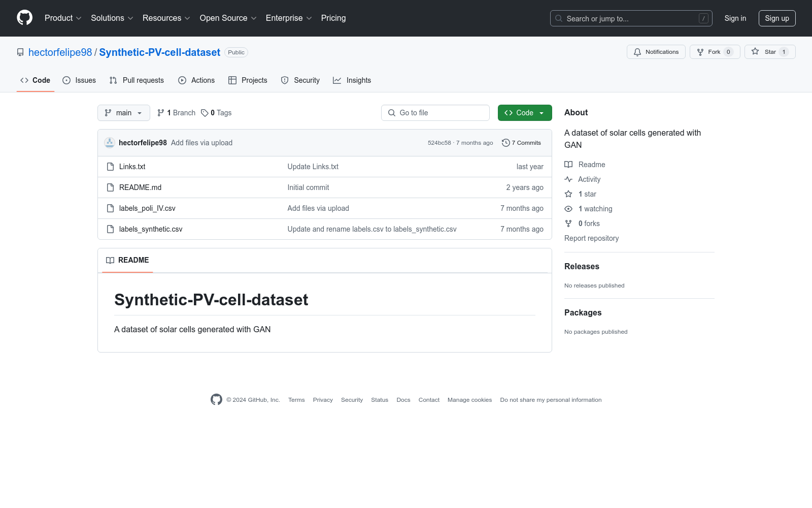
Task: Click the slash shortcut key icon in search
Action: click(x=703, y=18)
